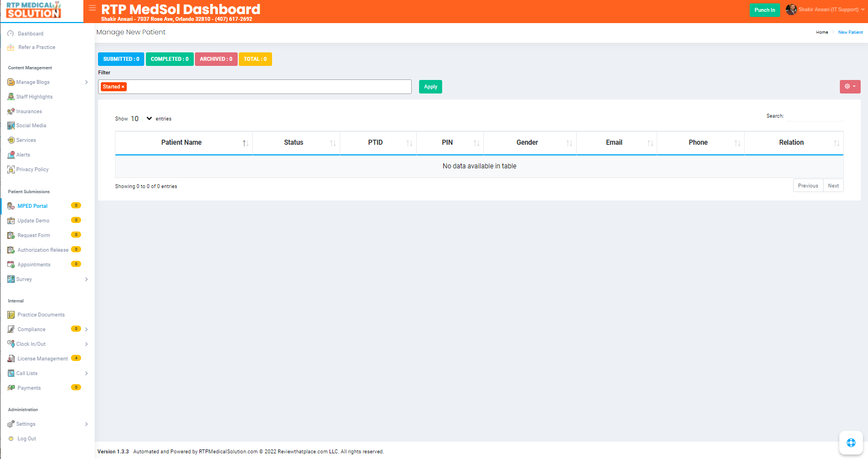The height and width of the screenshot is (459, 868).
Task: Click the Punch In button
Action: [765, 10]
